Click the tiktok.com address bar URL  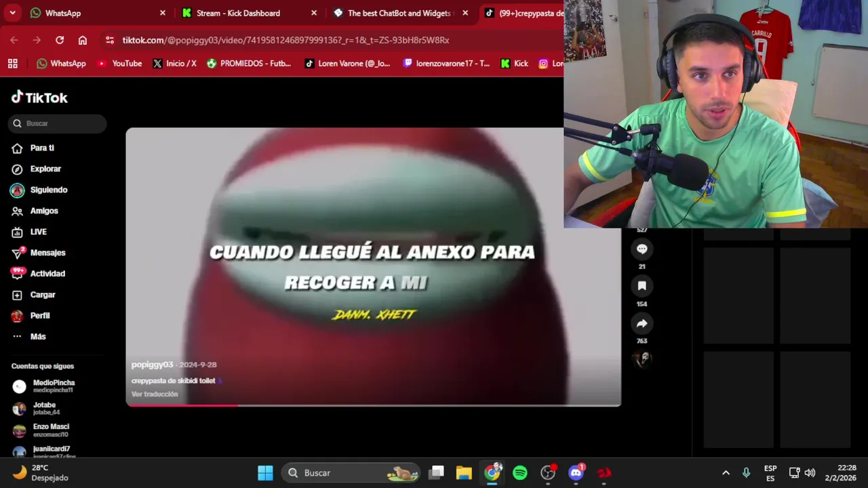click(285, 40)
